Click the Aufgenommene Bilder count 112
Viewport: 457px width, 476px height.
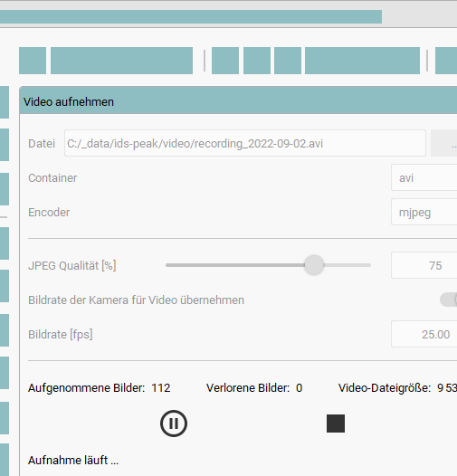click(x=161, y=388)
